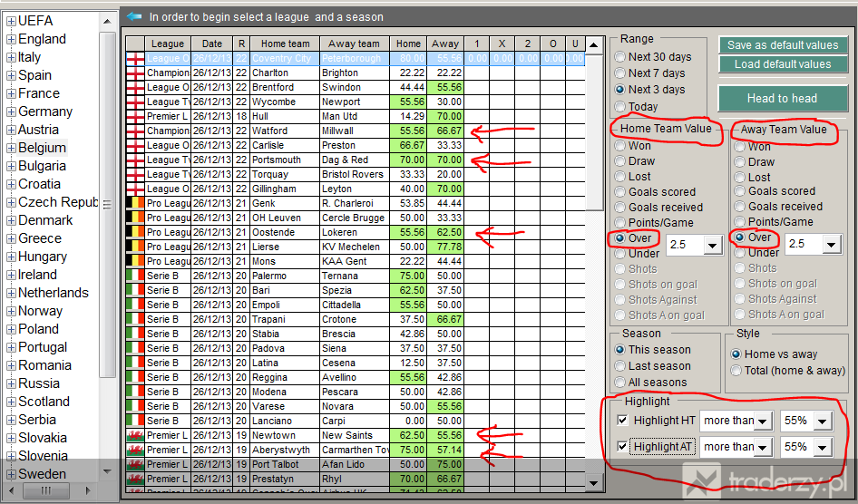
Task: Expand the Scotland tree node
Action: 11,402
